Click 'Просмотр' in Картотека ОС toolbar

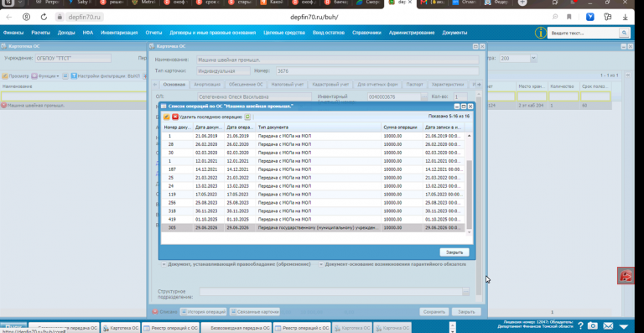click(x=16, y=76)
